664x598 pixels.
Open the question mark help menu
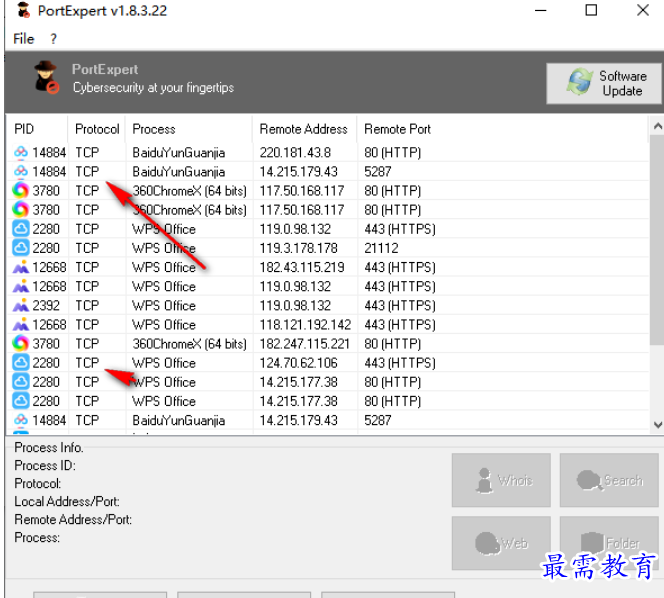53,39
